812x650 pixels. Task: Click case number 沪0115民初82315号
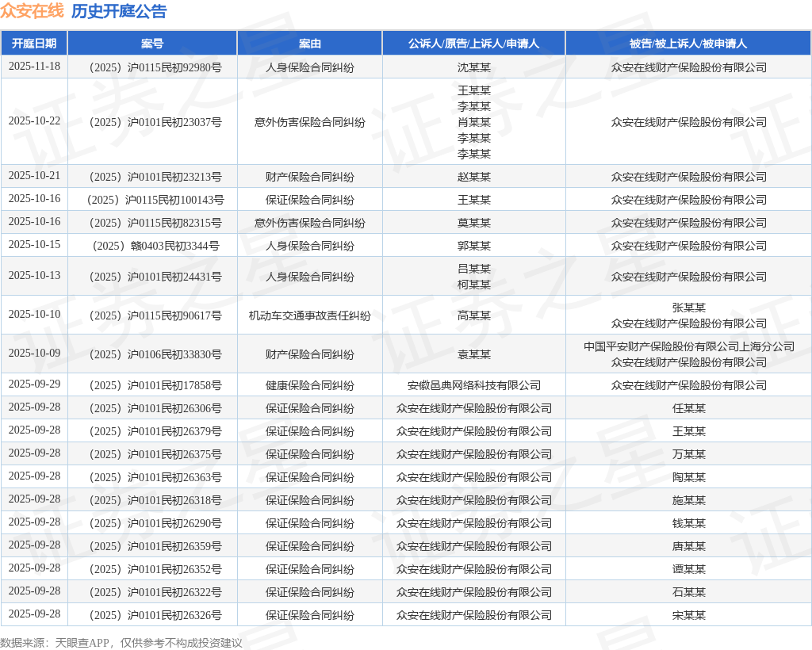[155, 223]
